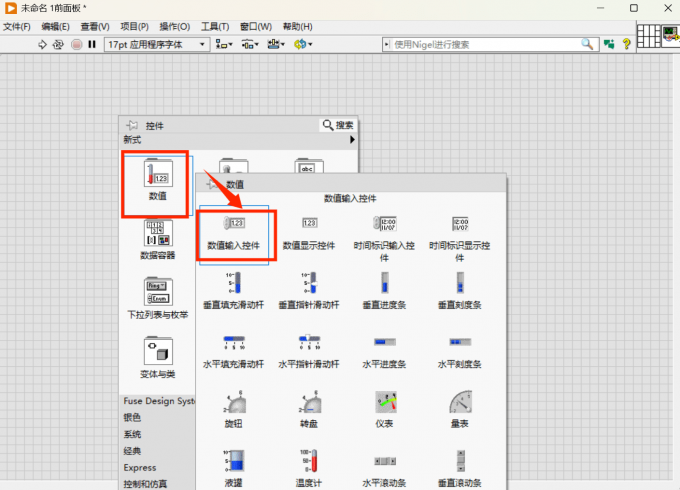680x490 pixels.
Task: Expand the 新式 category arrow
Action: pos(352,140)
